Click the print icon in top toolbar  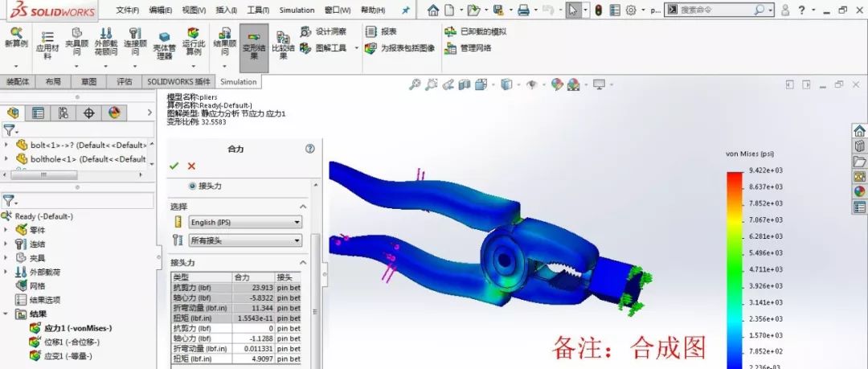click(x=523, y=10)
